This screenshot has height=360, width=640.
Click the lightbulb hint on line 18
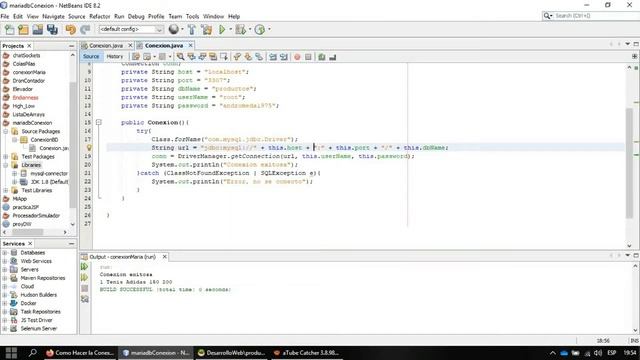(x=89, y=148)
